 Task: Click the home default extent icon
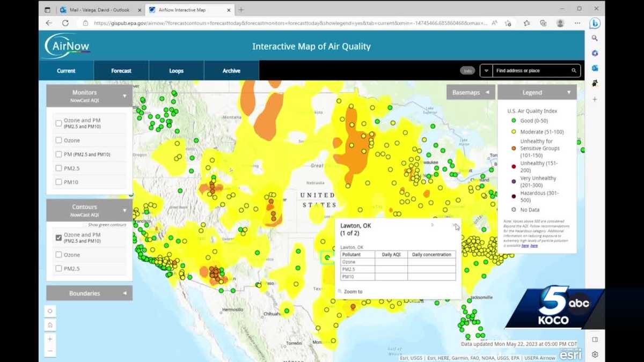coord(49,324)
